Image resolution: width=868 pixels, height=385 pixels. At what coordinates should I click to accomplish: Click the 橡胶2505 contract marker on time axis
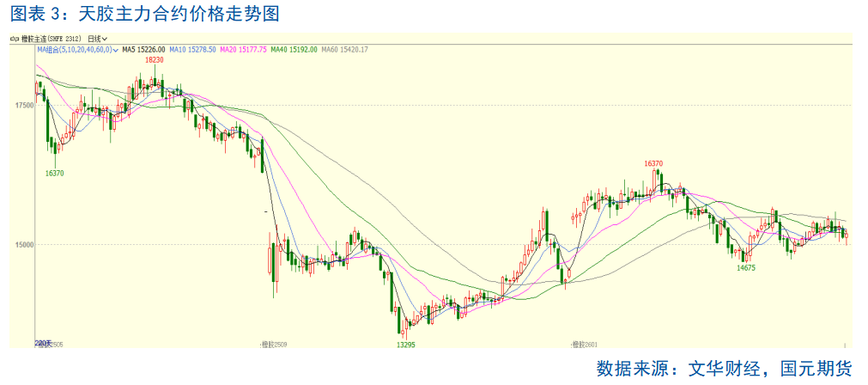tap(50, 345)
